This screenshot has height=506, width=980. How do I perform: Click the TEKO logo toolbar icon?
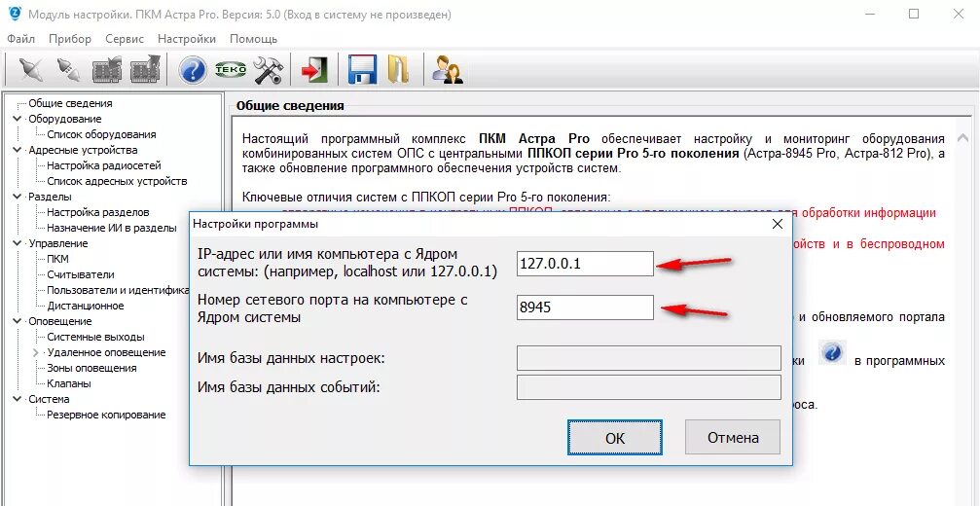pos(231,69)
